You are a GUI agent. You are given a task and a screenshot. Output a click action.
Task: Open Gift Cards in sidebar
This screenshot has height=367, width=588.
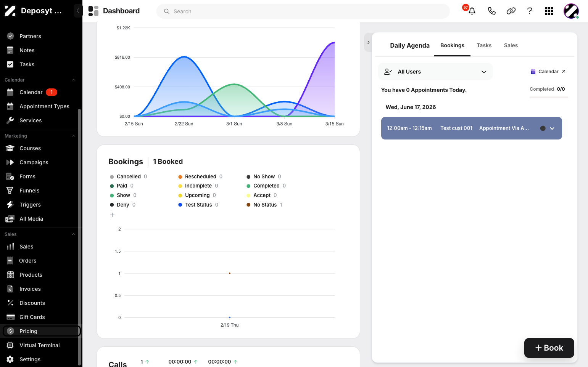click(x=32, y=317)
